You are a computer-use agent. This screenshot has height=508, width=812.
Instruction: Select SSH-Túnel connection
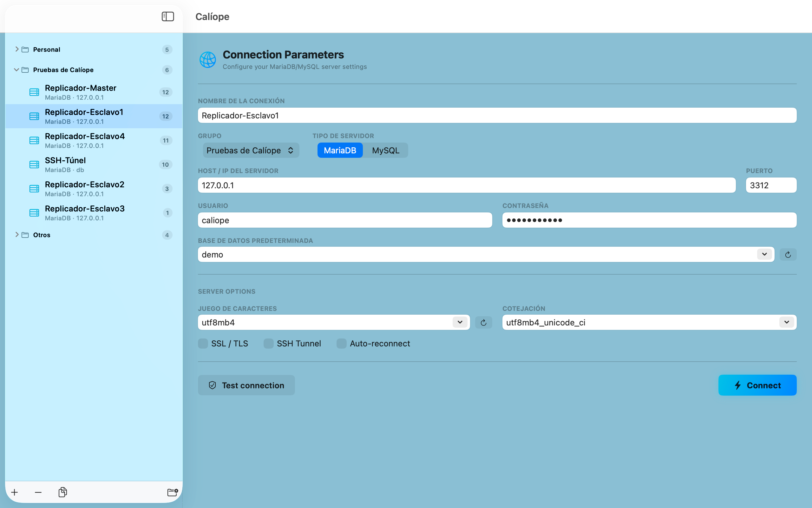click(94, 165)
